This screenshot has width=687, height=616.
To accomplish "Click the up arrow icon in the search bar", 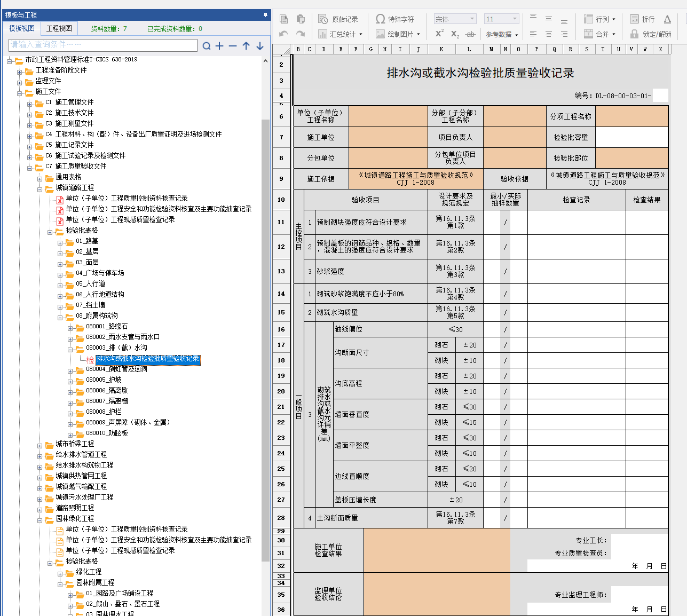I will tap(246, 46).
